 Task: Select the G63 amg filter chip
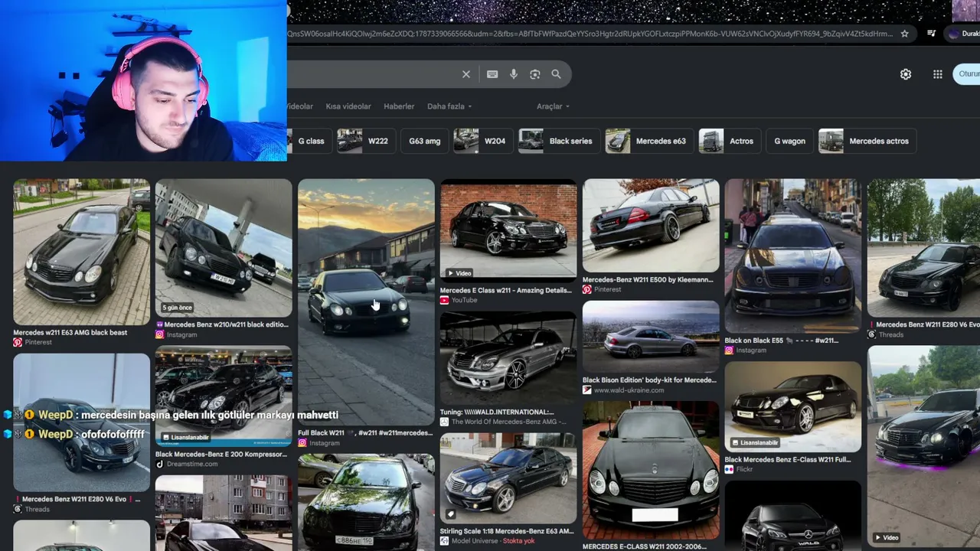tap(425, 141)
